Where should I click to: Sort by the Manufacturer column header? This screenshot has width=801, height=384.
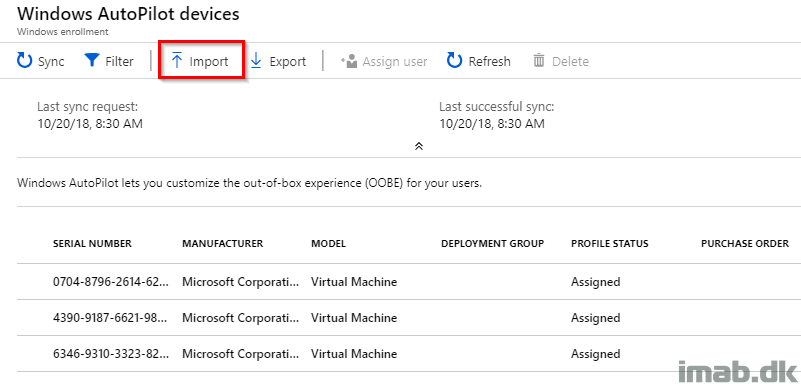point(223,244)
